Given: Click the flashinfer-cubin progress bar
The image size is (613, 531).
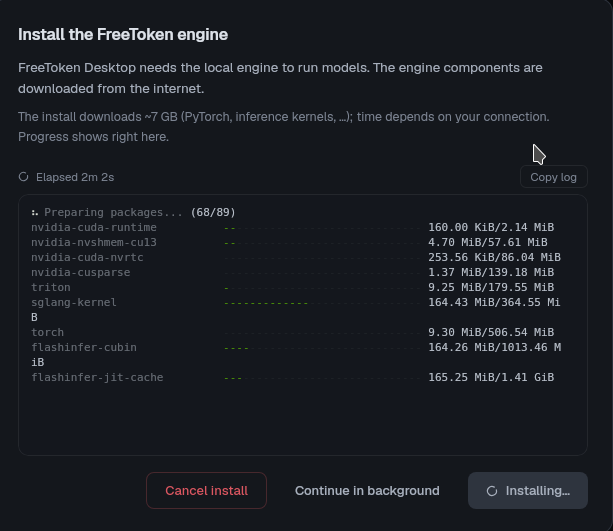Looking at the screenshot, I should tap(322, 348).
